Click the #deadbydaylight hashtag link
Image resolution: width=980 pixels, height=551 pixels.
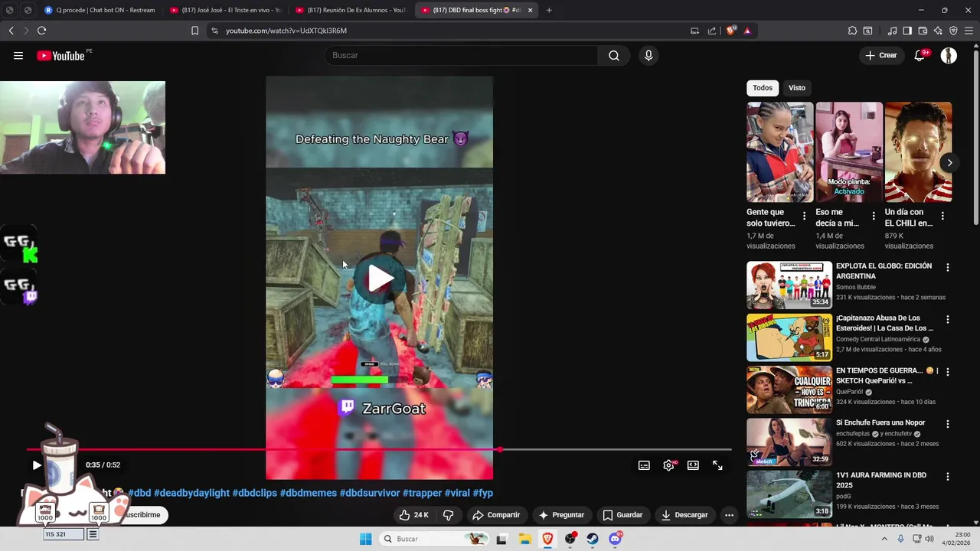(x=191, y=493)
